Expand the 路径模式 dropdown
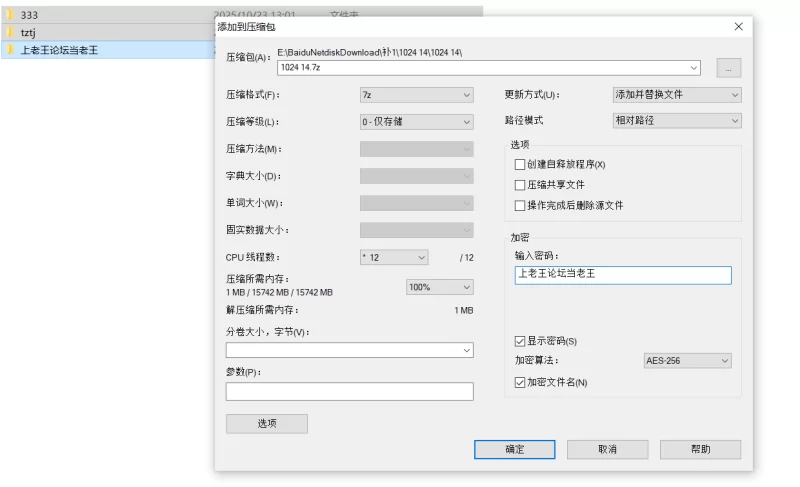800x487 pixels. pos(677,120)
